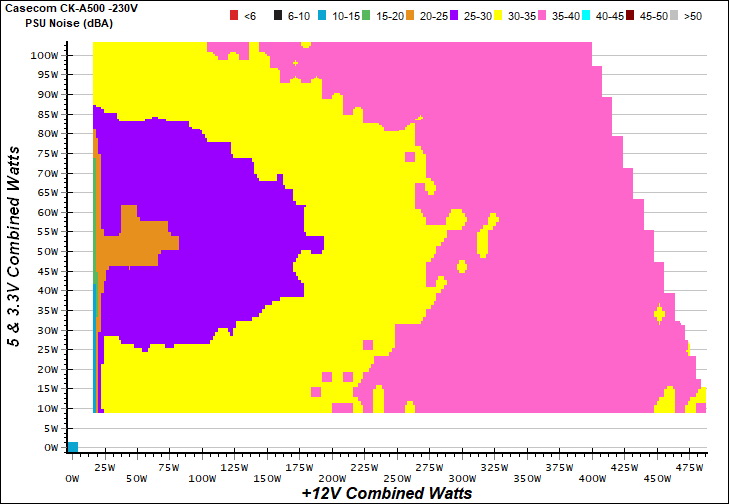
Task: Click the black 6-10 legend swatch
Action: tap(277, 16)
